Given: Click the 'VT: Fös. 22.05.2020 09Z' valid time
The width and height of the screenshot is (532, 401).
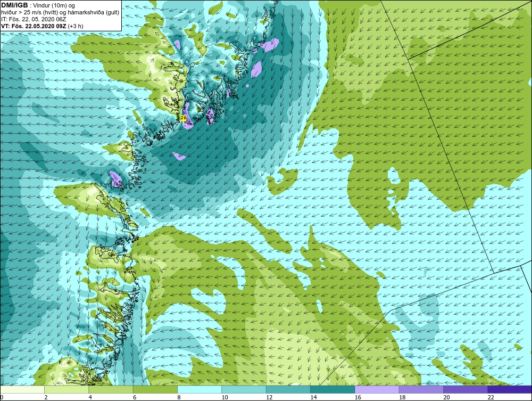Looking at the screenshot, I should pyautogui.click(x=34, y=26).
